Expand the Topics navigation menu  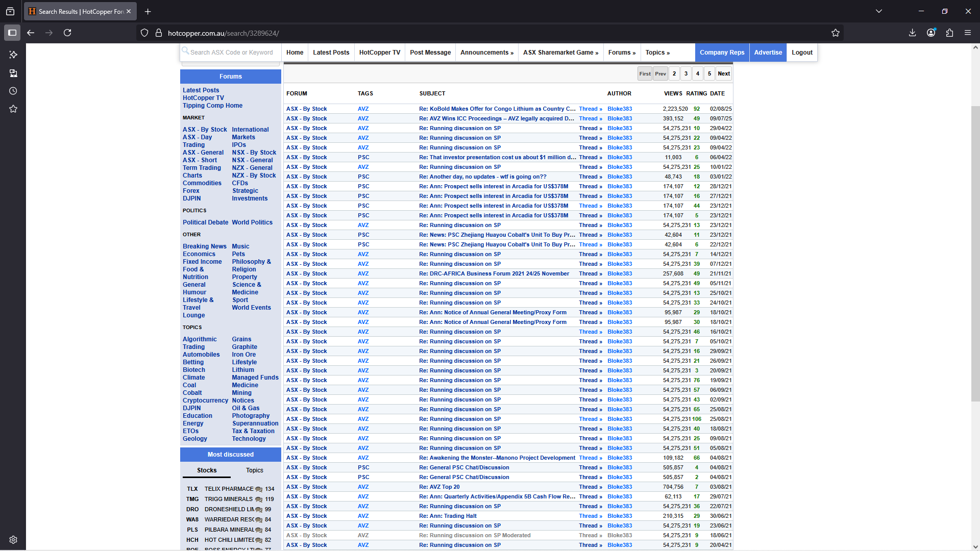(657, 52)
